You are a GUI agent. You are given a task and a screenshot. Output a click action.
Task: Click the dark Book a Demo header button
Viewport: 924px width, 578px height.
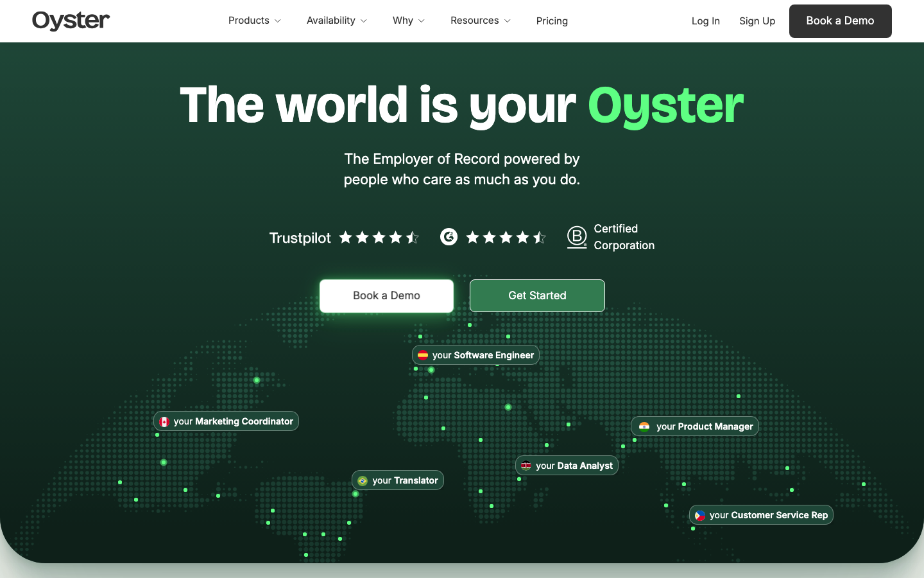(841, 21)
